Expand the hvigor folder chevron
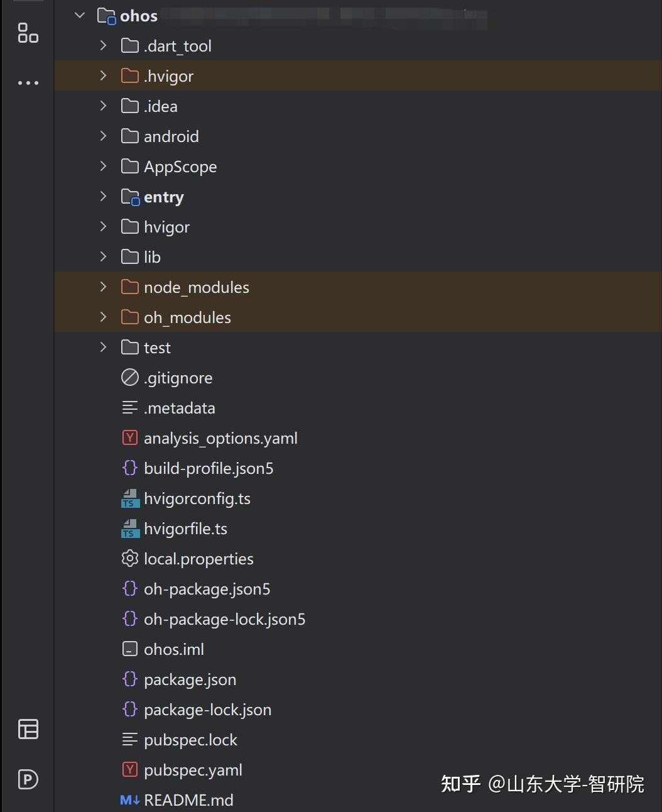The height and width of the screenshot is (812, 662). [x=104, y=227]
